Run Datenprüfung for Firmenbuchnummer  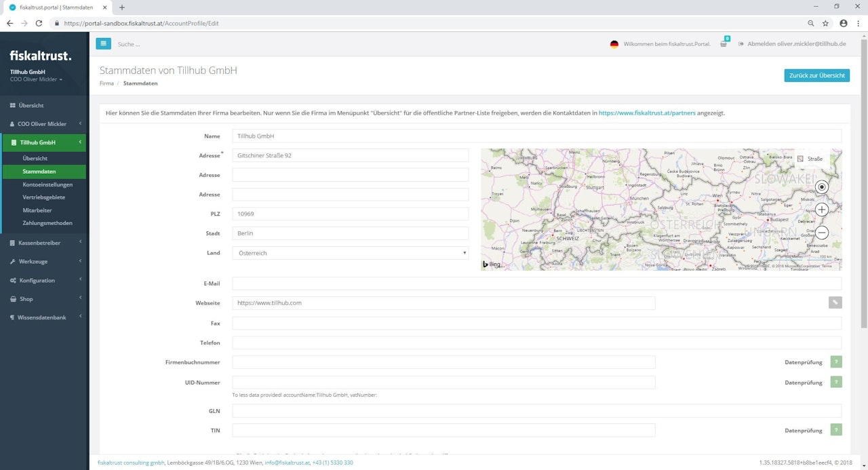pyautogui.click(x=836, y=362)
